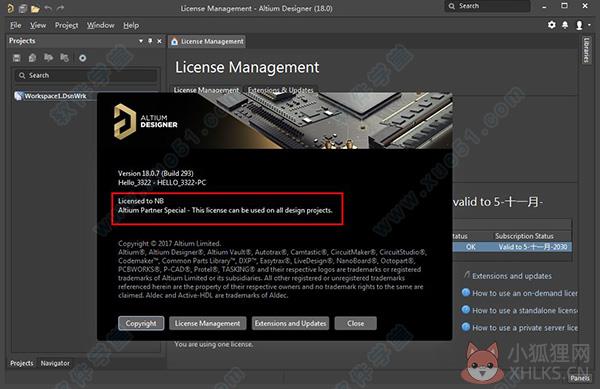Click the Altium Designer logo in About dialog

pos(145,121)
